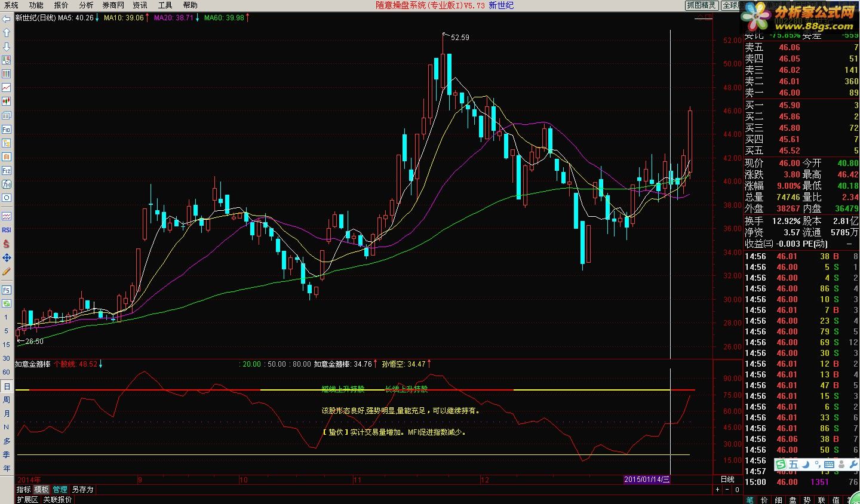Click the red dollar sign icon
Viewport: 860px width, 504px height.
click(7, 244)
